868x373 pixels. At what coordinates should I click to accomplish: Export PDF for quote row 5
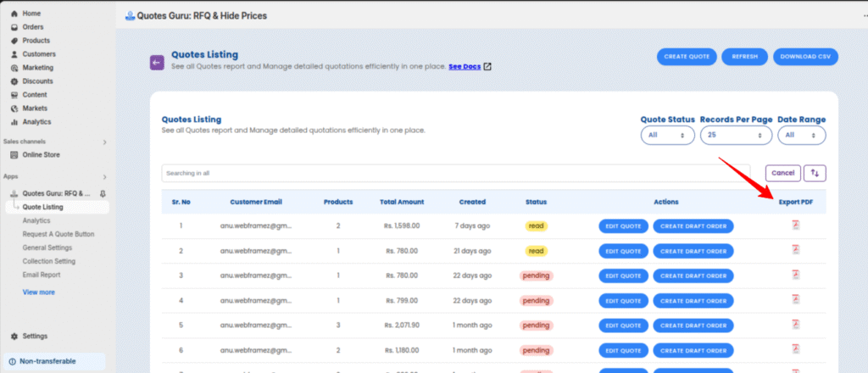point(795,325)
